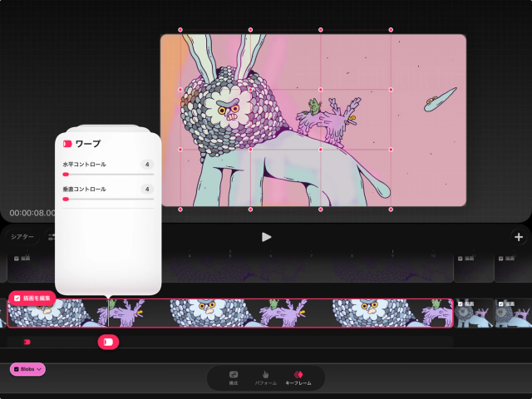Toggle the Blobs group checkbox

pyautogui.click(x=17, y=369)
